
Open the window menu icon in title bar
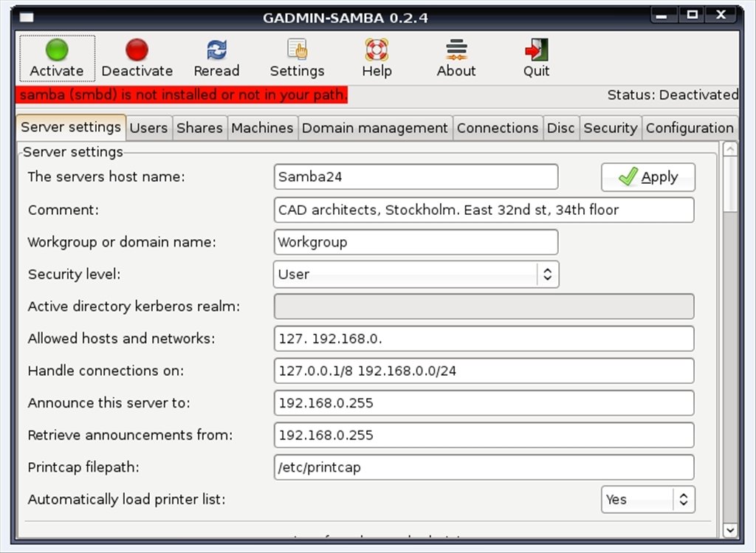[27, 18]
